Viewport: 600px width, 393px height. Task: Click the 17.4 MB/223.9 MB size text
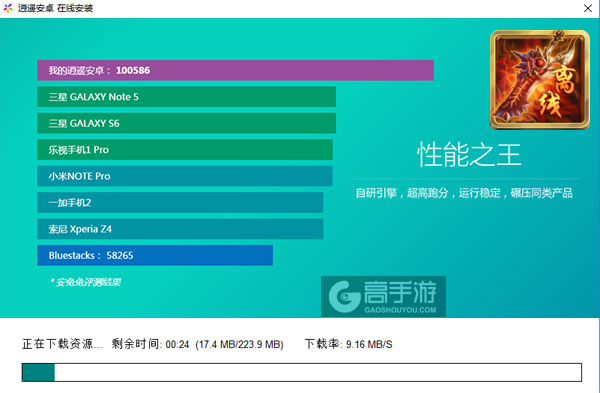pyautogui.click(x=240, y=344)
